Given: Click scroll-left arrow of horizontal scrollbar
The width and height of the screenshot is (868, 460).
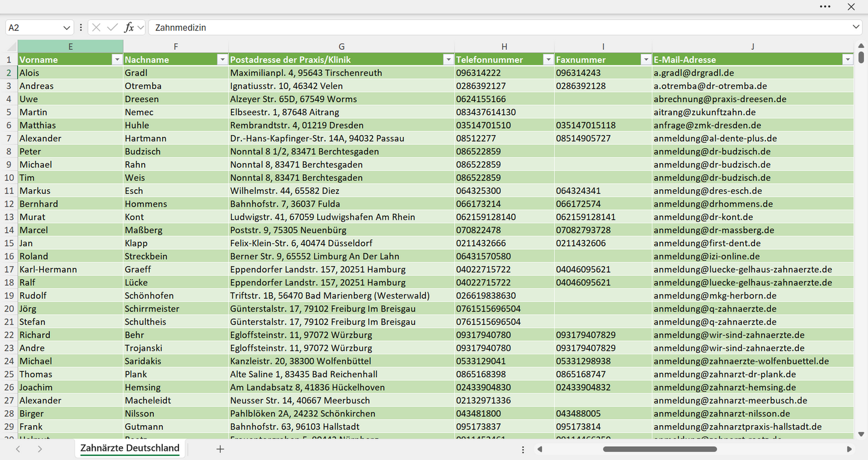Looking at the screenshot, I should click(540, 449).
